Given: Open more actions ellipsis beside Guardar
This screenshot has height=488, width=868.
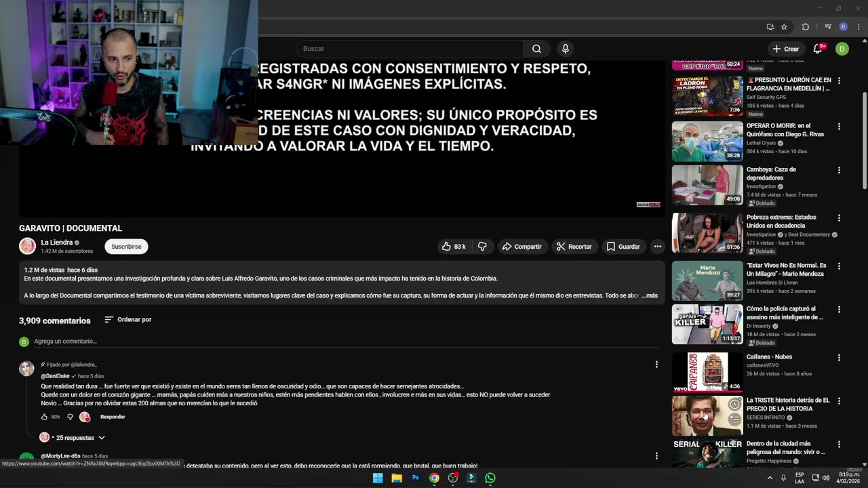Looking at the screenshot, I should tap(657, 247).
